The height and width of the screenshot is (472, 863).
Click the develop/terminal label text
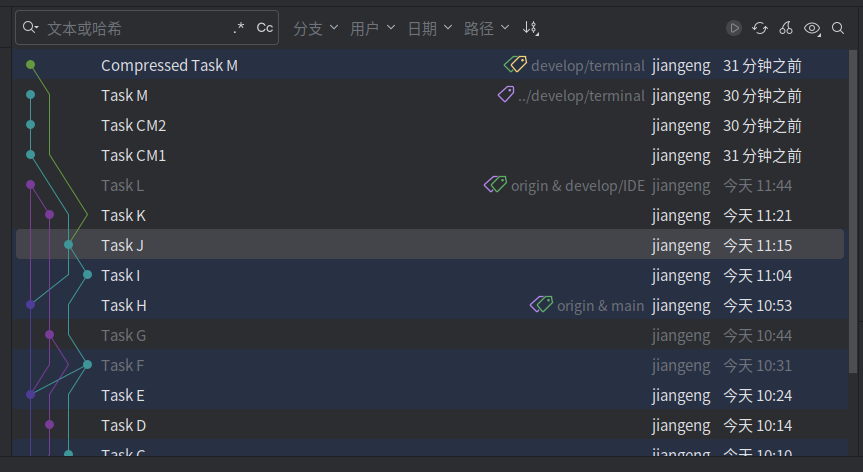click(588, 66)
